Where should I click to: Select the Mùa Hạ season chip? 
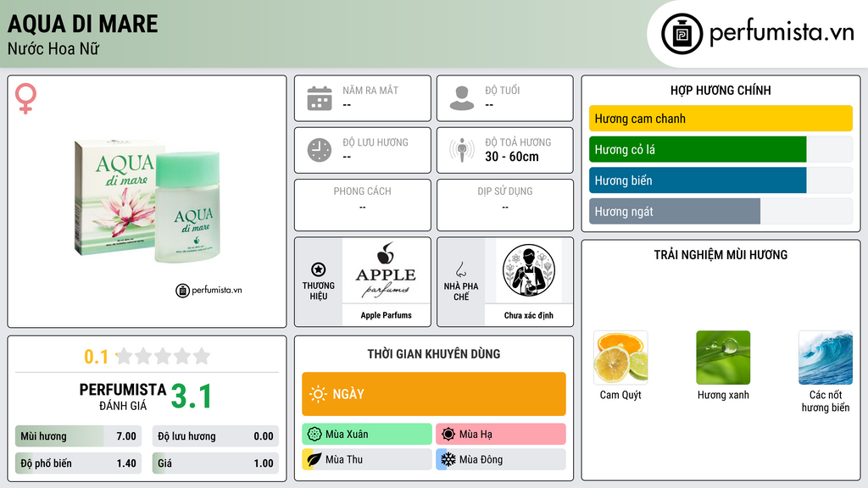pos(501,435)
